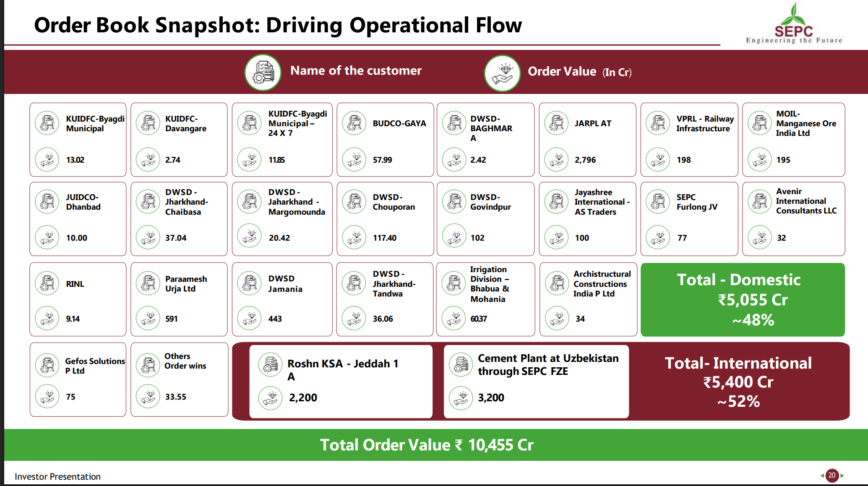This screenshot has height=486, width=868.
Task: Click diamond icon next to 3,200 value
Action: point(461,398)
